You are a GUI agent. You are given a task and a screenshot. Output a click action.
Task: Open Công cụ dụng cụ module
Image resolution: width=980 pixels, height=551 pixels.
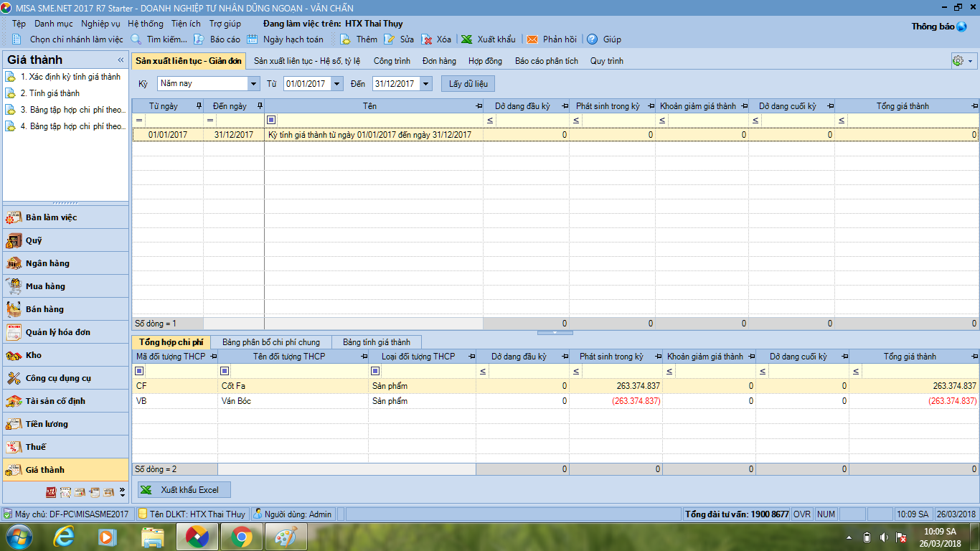click(x=66, y=378)
